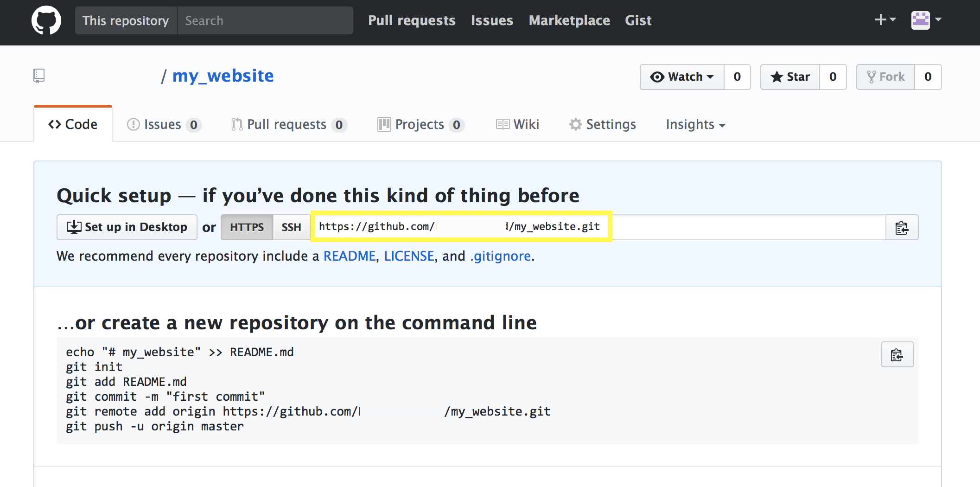
Task: Switch to the repository Pull requests tab
Action: point(289,124)
